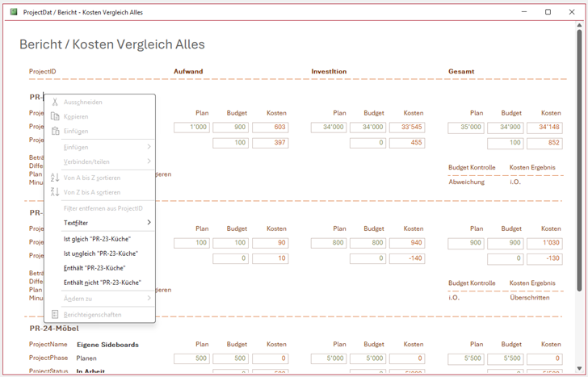
Task: Click the Abweichung Budget Kontrolle value
Action: [x=467, y=182]
